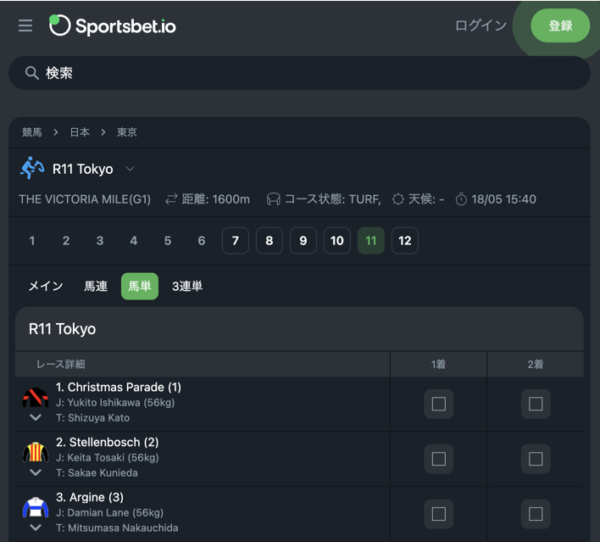The width and height of the screenshot is (600, 542).
Task: Click the Sportsbet.io logo
Action: (112, 26)
